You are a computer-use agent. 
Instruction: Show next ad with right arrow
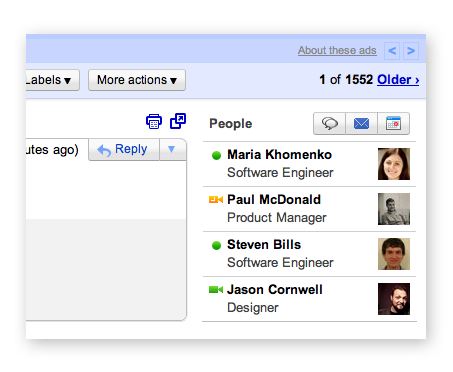(411, 51)
